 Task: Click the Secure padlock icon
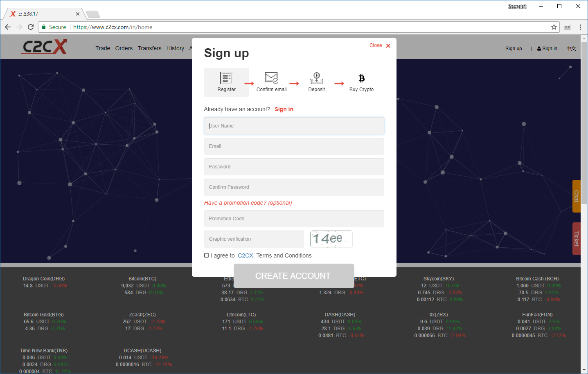click(x=44, y=27)
